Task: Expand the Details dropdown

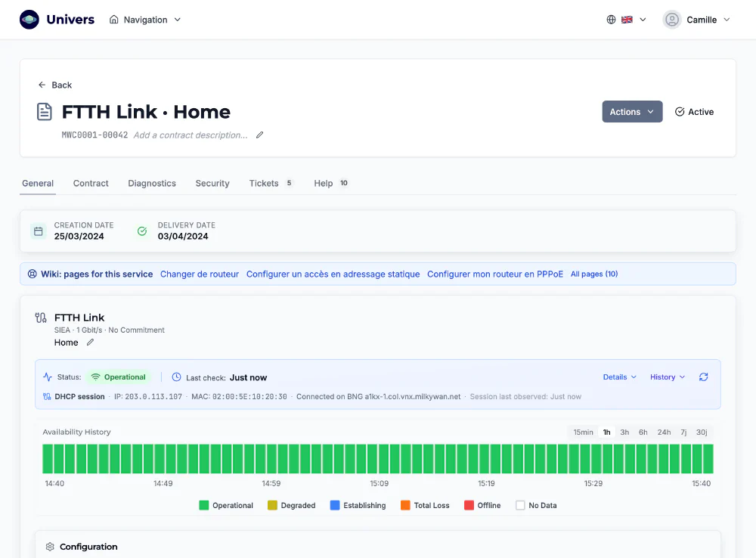Action: click(620, 377)
